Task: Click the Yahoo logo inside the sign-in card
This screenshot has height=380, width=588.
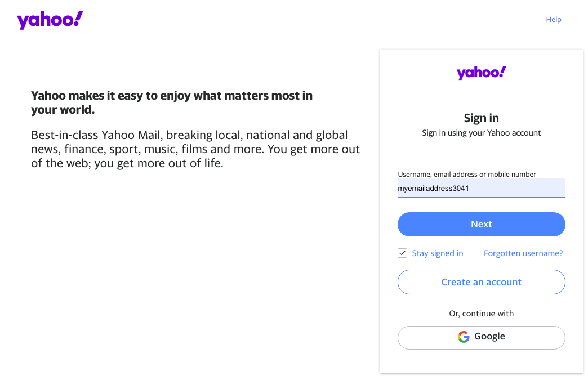Action: [481, 73]
